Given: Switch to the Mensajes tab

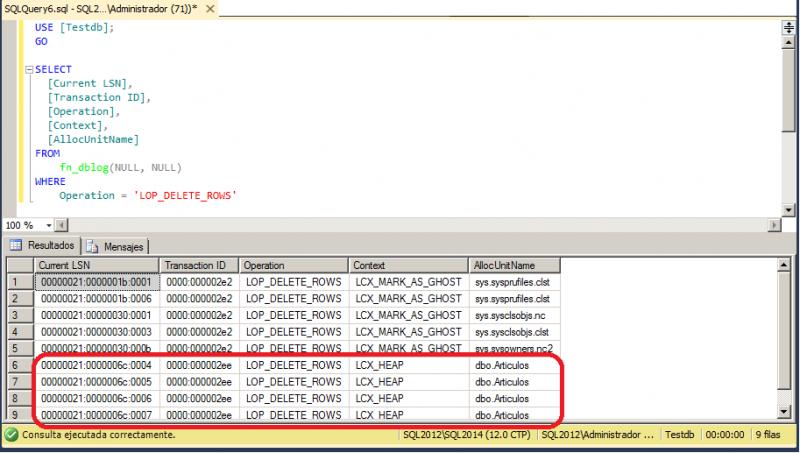Looking at the screenshot, I should point(115,246).
